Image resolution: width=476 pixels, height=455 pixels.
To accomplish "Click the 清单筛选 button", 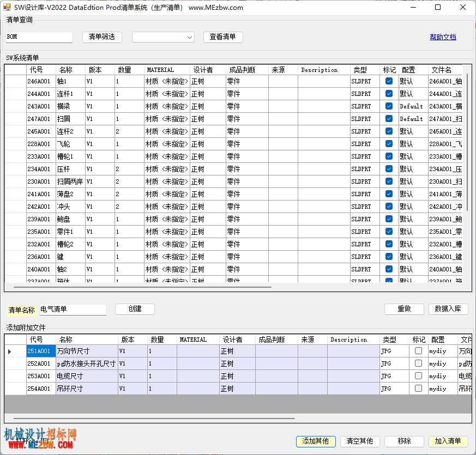I will click(102, 37).
